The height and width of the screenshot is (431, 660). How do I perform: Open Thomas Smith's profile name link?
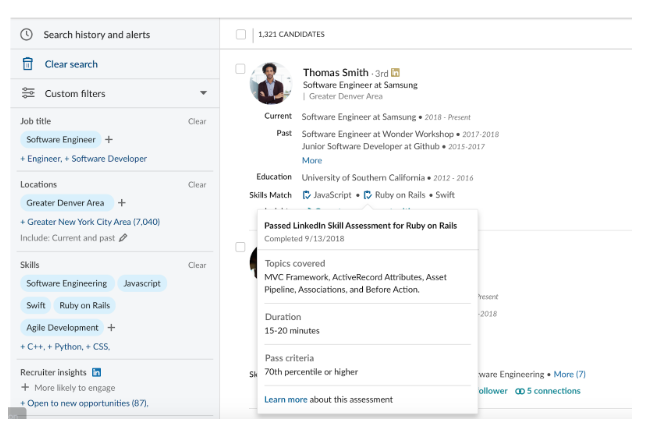click(x=335, y=72)
